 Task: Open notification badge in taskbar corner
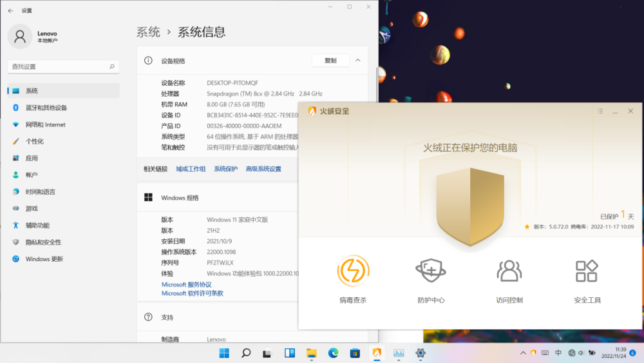(x=633, y=353)
